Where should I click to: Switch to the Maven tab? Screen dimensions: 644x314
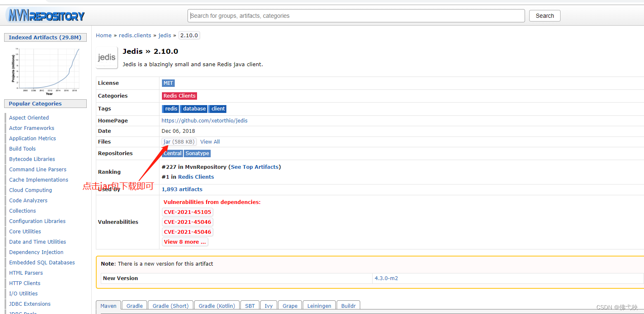pos(109,306)
